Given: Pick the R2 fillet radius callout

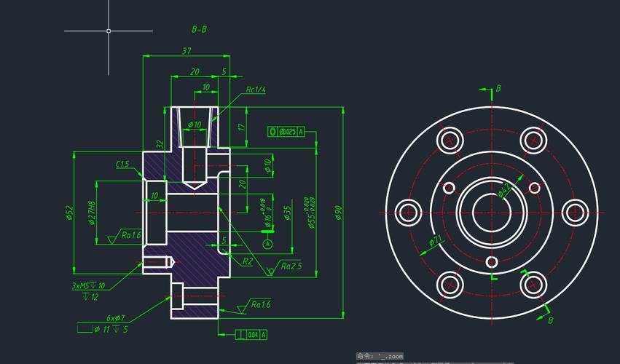Looking at the screenshot, I should pyautogui.click(x=248, y=261).
